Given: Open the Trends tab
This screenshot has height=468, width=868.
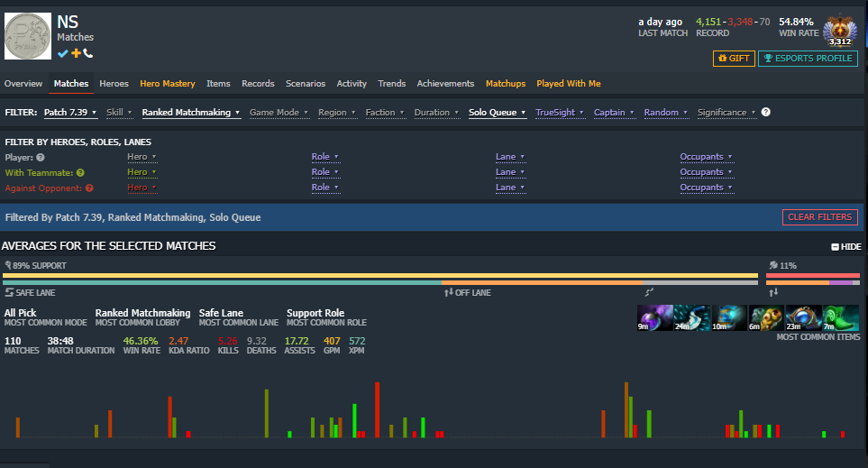Looking at the screenshot, I should coord(392,84).
